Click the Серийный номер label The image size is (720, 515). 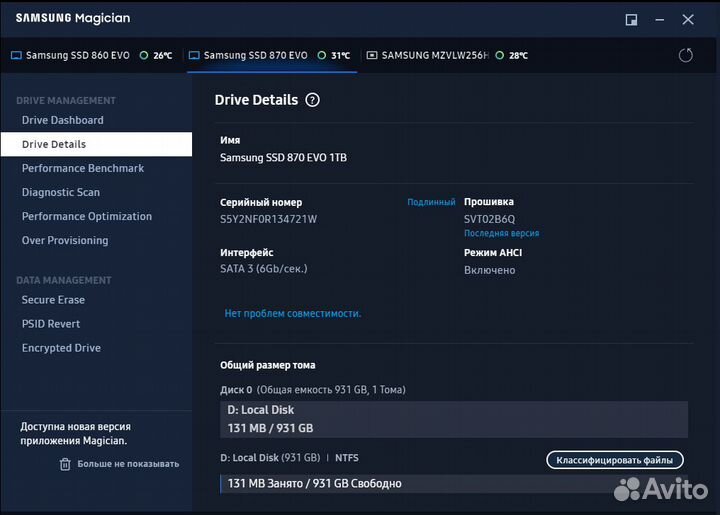click(x=261, y=202)
